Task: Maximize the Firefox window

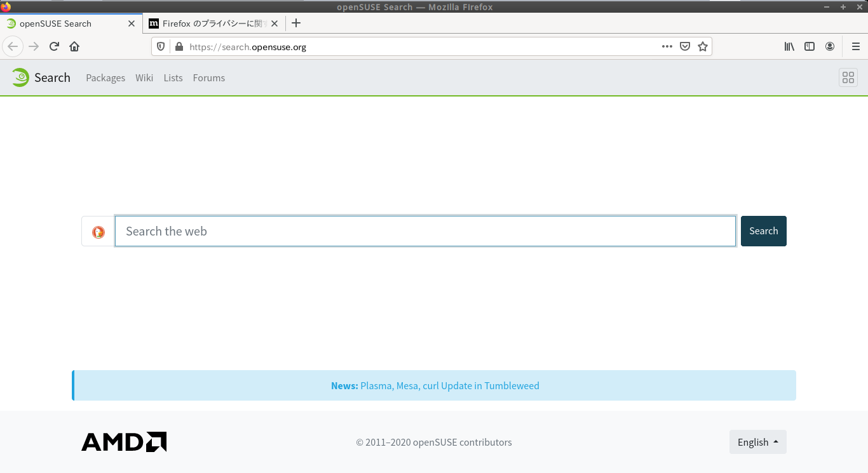Action: click(x=843, y=6)
